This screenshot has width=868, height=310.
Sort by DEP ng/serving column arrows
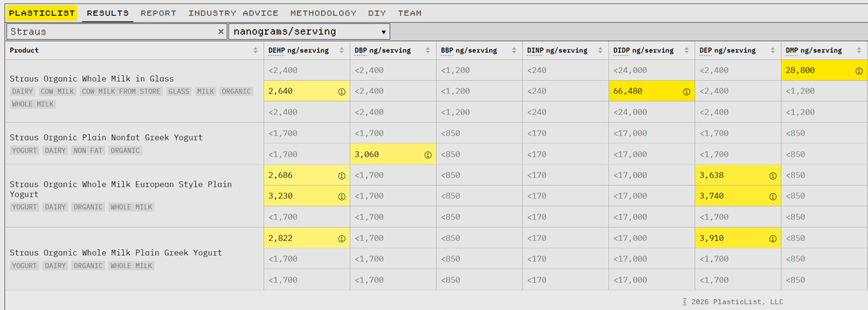tap(773, 51)
